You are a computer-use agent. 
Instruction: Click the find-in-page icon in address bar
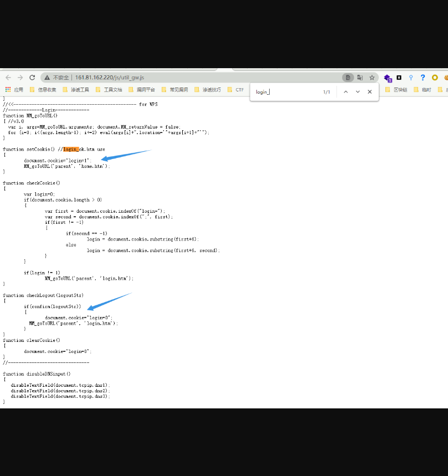click(x=347, y=78)
